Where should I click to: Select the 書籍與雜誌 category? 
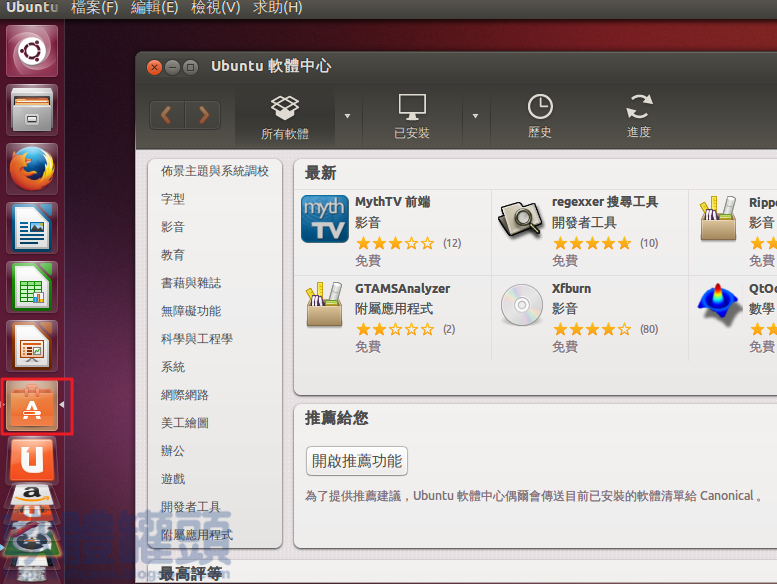pyautogui.click(x=191, y=283)
